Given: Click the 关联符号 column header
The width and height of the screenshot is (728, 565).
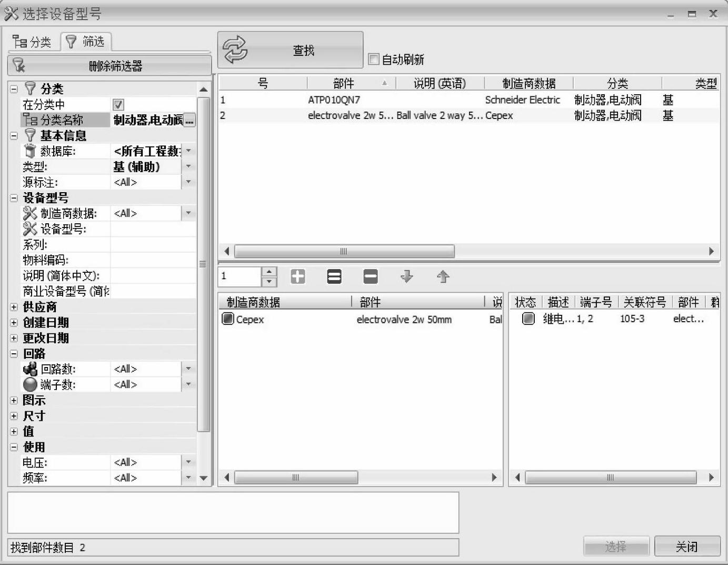Looking at the screenshot, I should [645, 302].
